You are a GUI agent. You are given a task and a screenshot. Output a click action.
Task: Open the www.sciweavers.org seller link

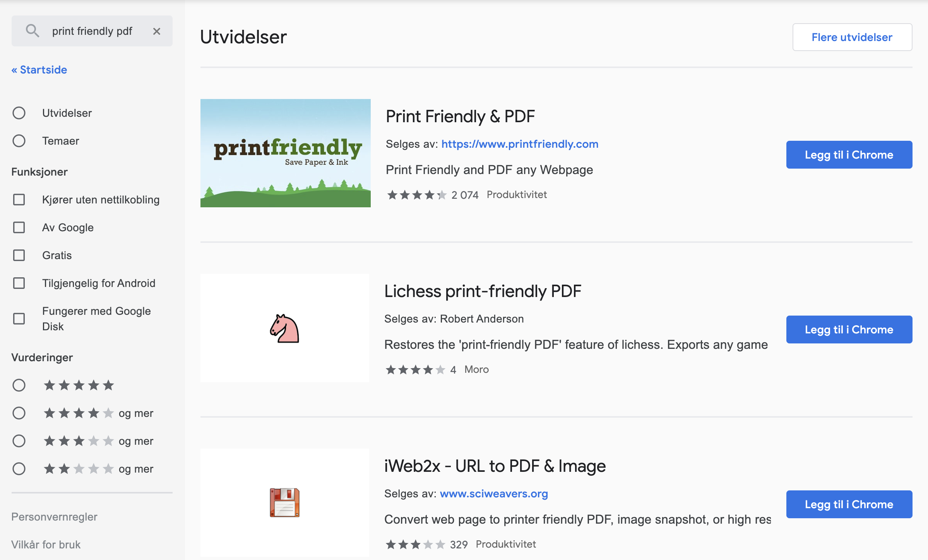493,493
